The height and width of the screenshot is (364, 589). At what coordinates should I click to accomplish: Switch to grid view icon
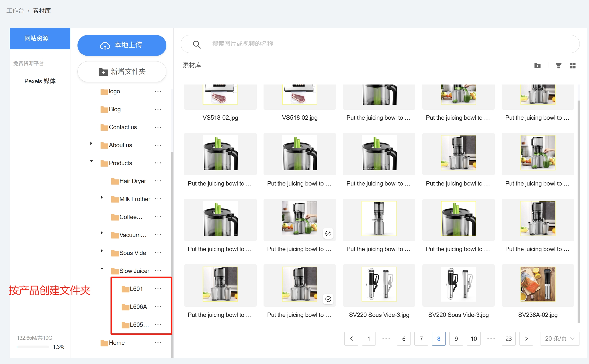coord(572,66)
